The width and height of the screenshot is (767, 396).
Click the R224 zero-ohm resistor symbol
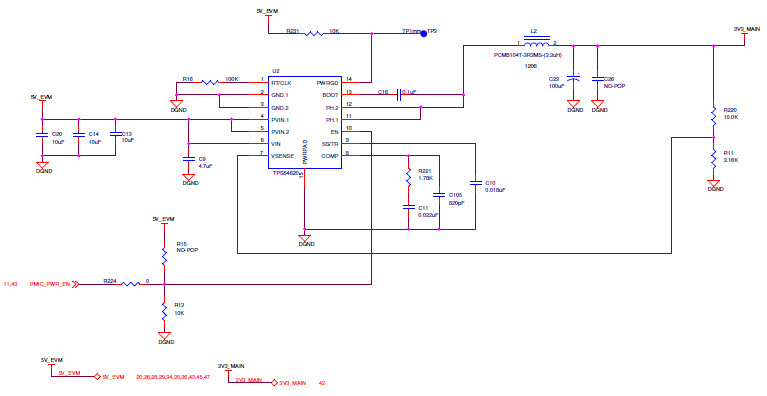pos(131,284)
